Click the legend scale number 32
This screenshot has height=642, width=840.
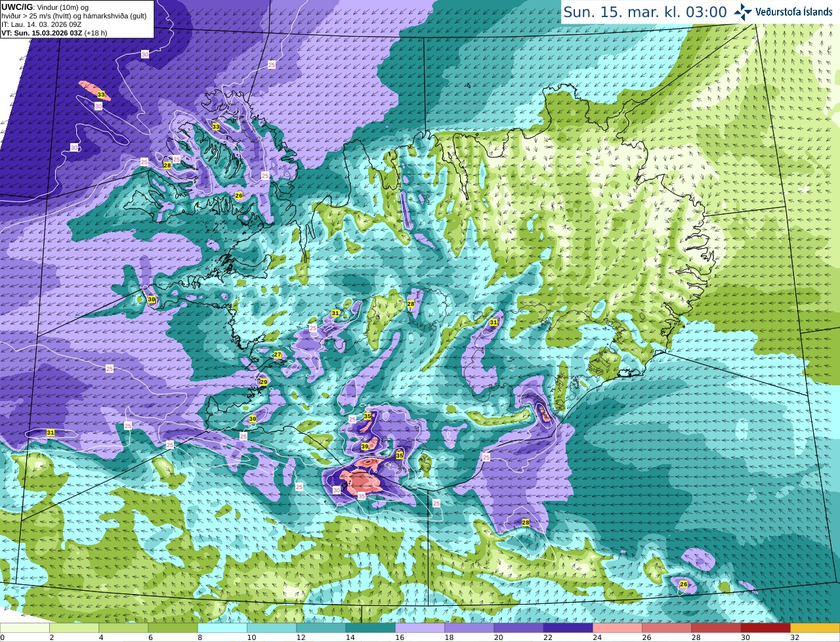click(x=795, y=637)
